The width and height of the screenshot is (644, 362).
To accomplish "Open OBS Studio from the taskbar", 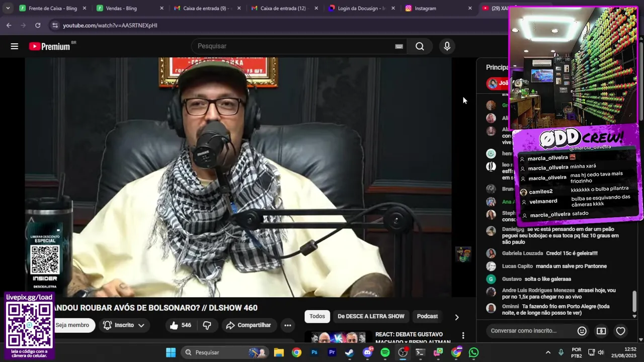I will [x=403, y=352].
